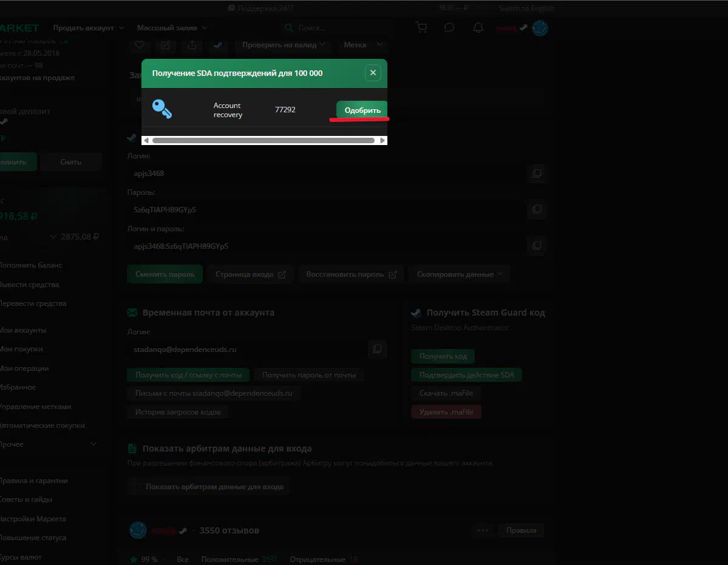Expand the 'Скопировать данные' dropdown

point(459,274)
